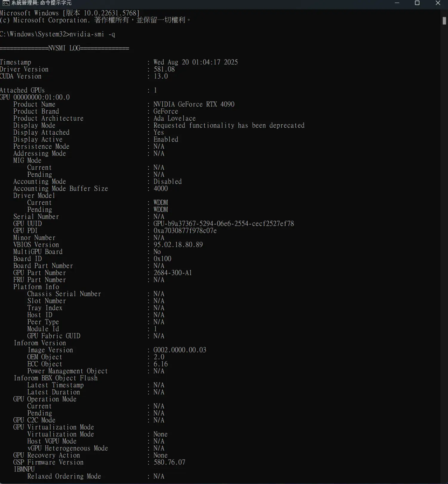This screenshot has height=484, width=448.
Task: Click the Driver Version value 581.08
Action: tap(164, 69)
